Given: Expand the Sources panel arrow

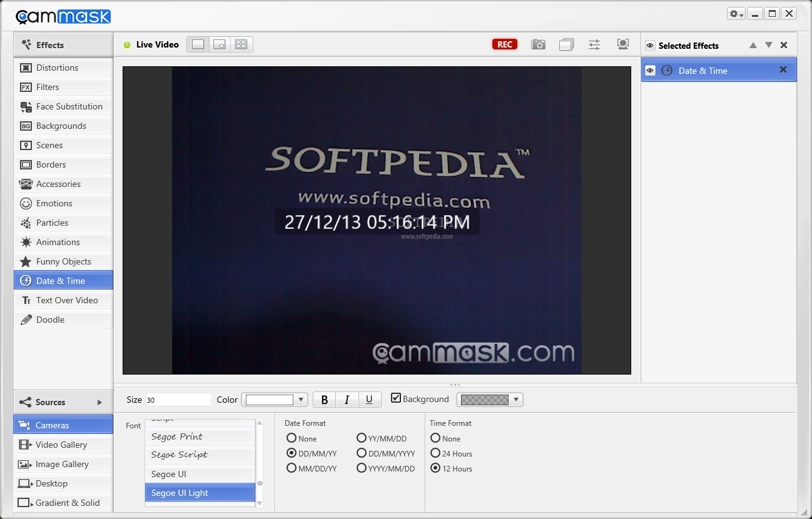Looking at the screenshot, I should tap(99, 402).
